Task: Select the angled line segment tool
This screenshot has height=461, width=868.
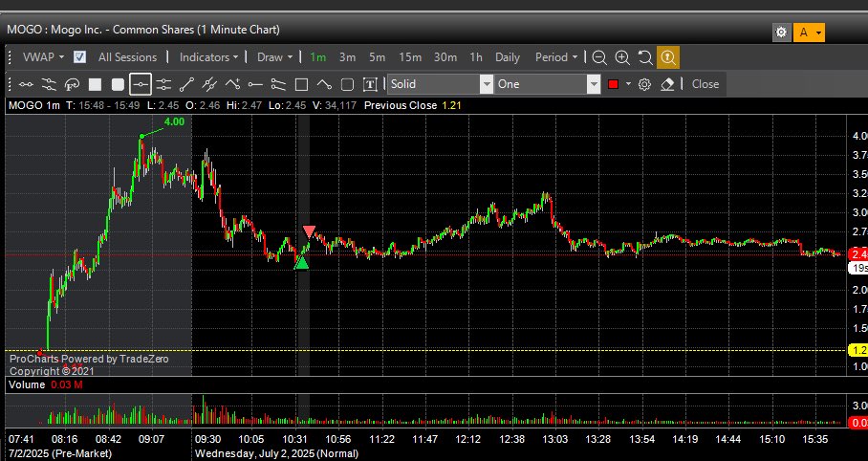Action: [x=324, y=84]
